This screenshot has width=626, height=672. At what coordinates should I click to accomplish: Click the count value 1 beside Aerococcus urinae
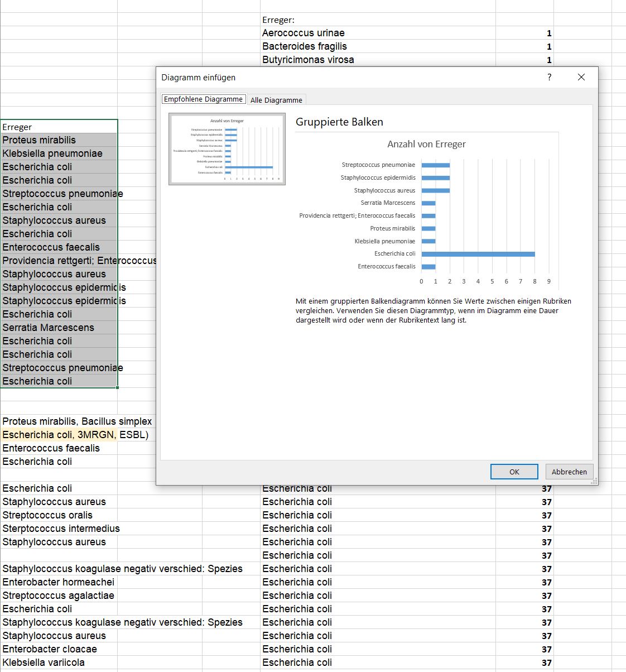(524, 33)
